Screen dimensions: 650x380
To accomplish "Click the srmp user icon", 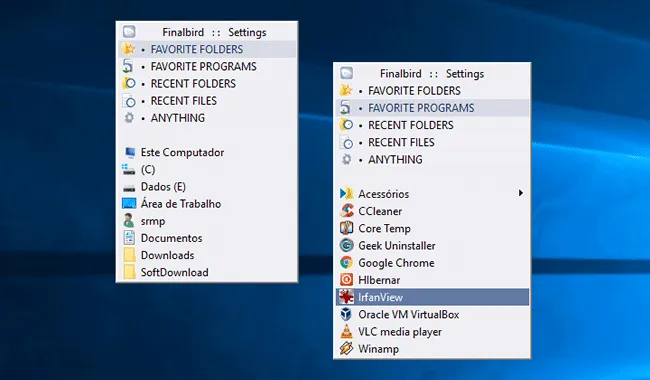I will tap(129, 221).
